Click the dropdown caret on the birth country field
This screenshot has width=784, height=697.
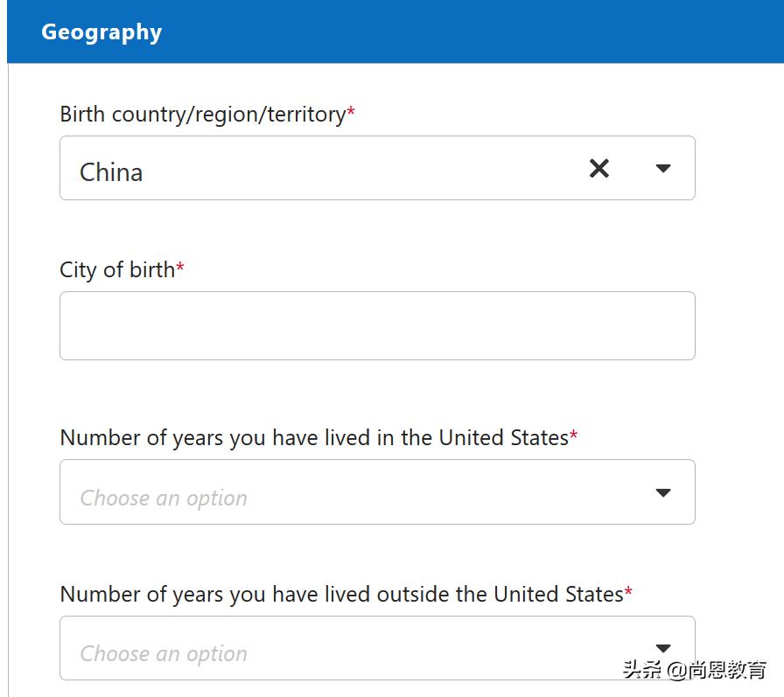tap(662, 169)
